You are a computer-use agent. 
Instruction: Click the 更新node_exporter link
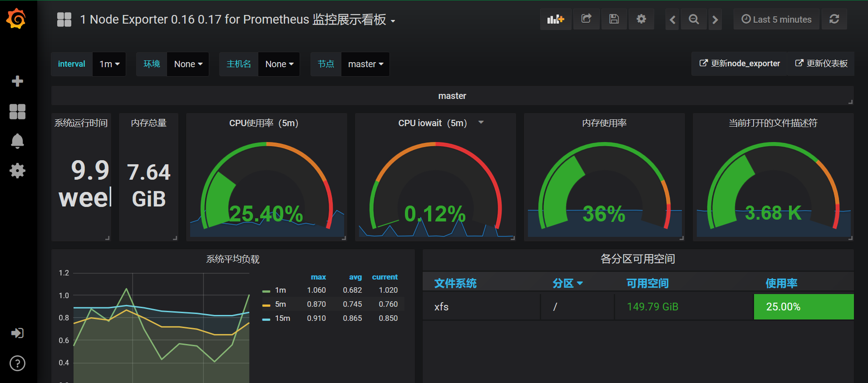click(740, 64)
